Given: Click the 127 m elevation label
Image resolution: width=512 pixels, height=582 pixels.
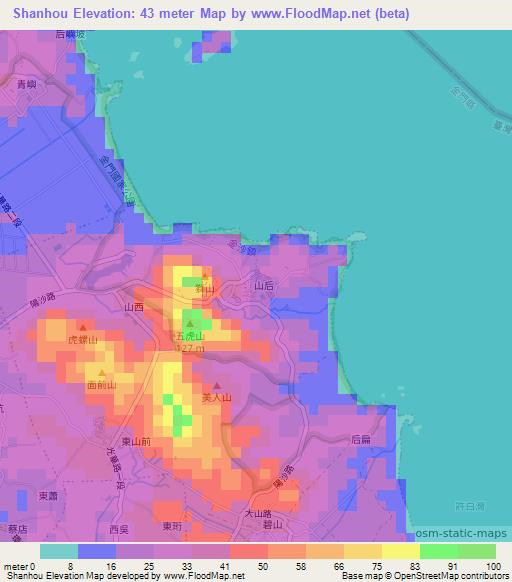Looking at the screenshot, I should pyautogui.click(x=190, y=348).
